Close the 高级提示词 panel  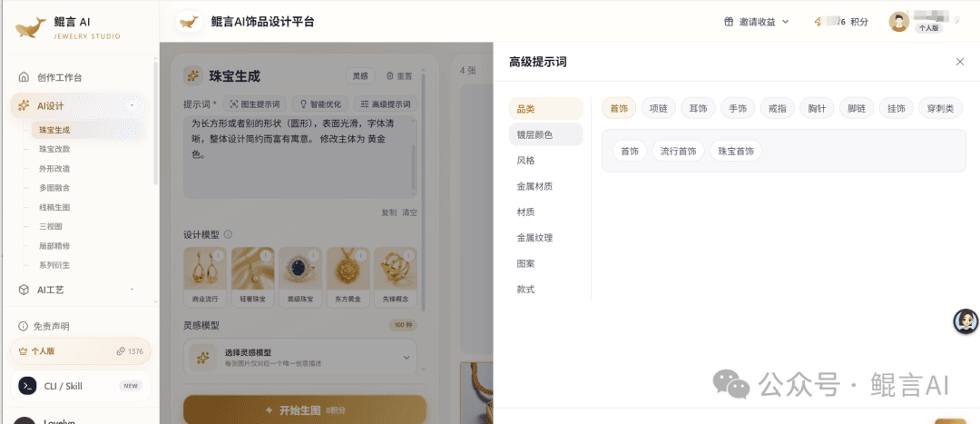pyautogui.click(x=960, y=62)
